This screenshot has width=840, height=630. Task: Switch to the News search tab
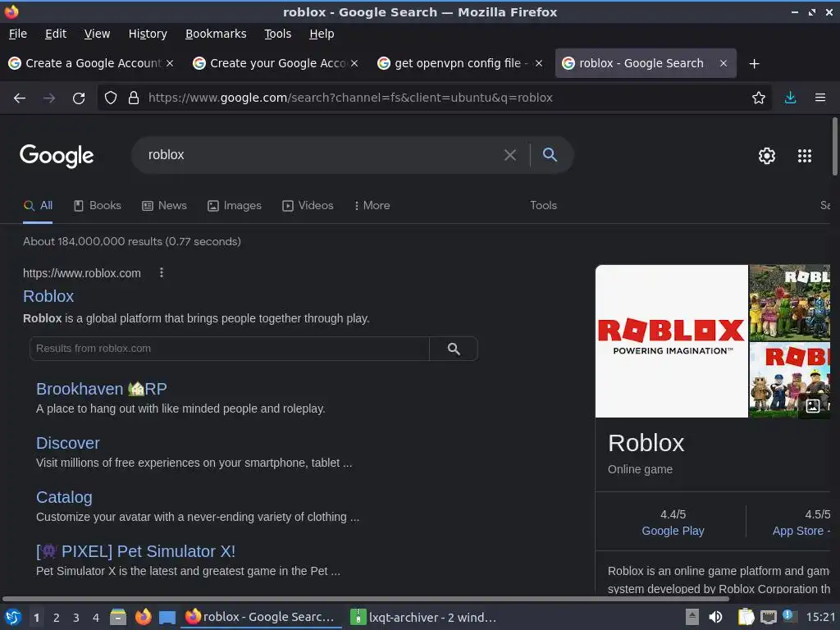(164, 206)
